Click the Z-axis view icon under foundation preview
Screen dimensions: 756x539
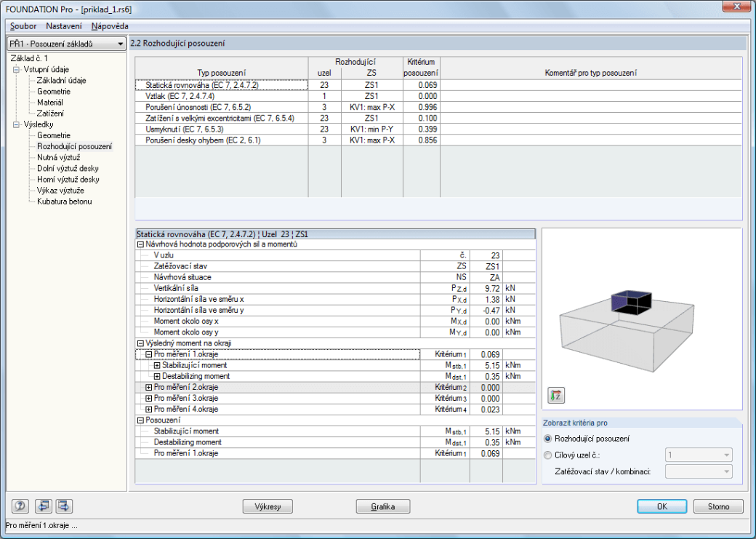(556, 395)
